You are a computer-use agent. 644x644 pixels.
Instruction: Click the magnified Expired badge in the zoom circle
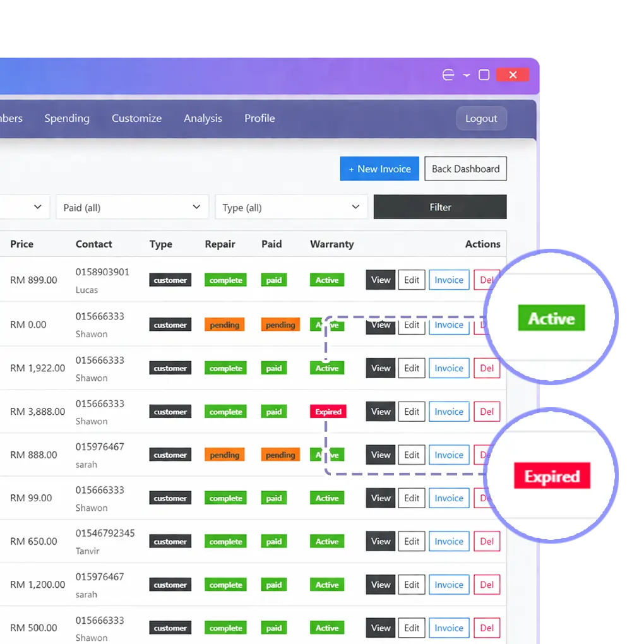click(x=551, y=475)
